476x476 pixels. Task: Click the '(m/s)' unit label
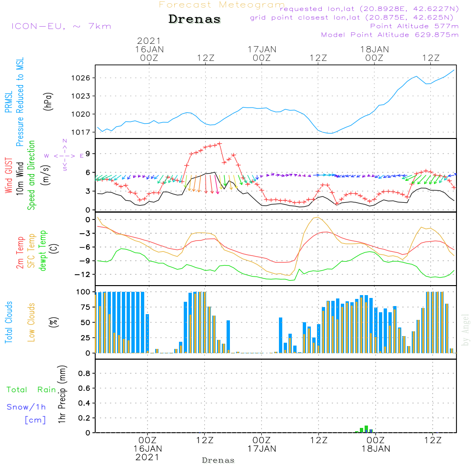pyautogui.click(x=46, y=175)
